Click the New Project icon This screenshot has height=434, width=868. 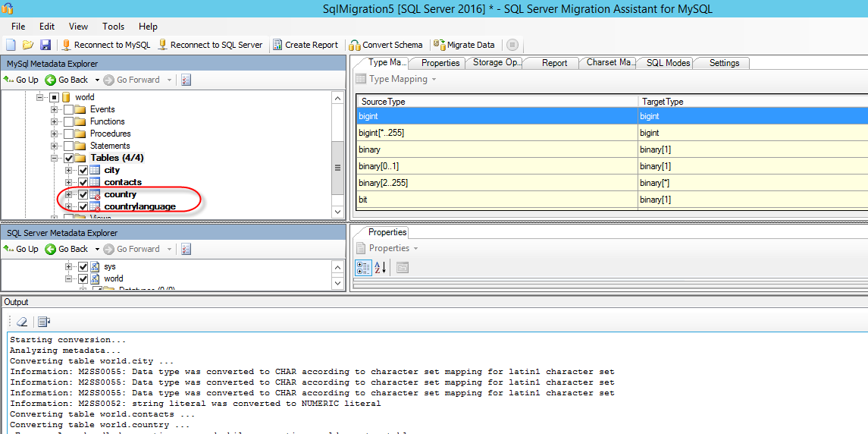click(x=11, y=45)
